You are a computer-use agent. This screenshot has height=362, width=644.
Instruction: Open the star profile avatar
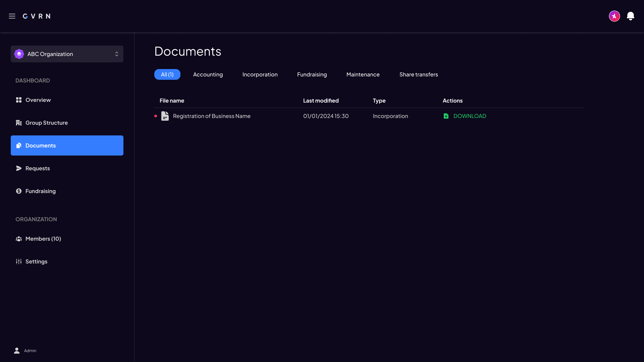tap(614, 16)
